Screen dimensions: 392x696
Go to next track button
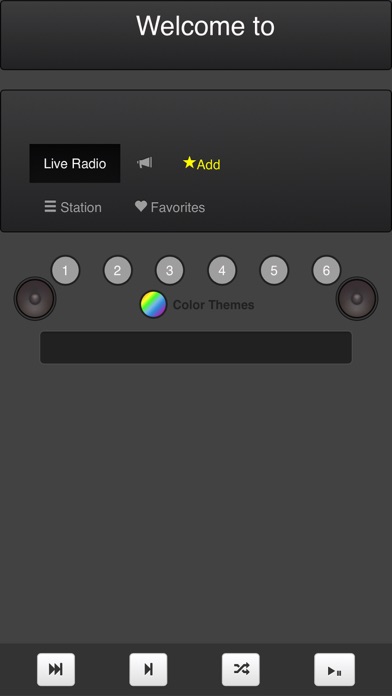[x=148, y=669]
